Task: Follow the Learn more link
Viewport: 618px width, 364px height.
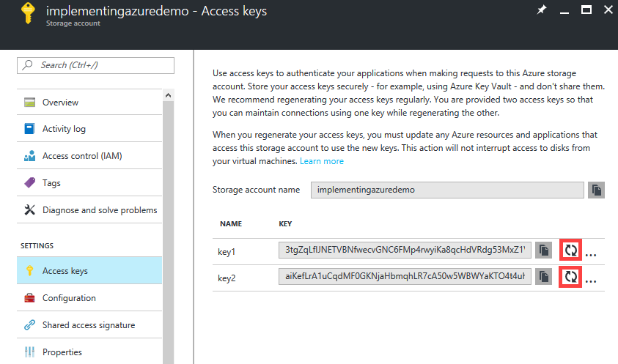Action: coord(321,161)
